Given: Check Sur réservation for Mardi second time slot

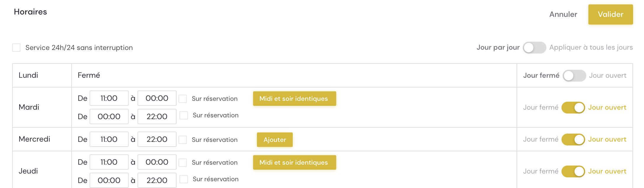Looking at the screenshot, I should pyautogui.click(x=183, y=115).
